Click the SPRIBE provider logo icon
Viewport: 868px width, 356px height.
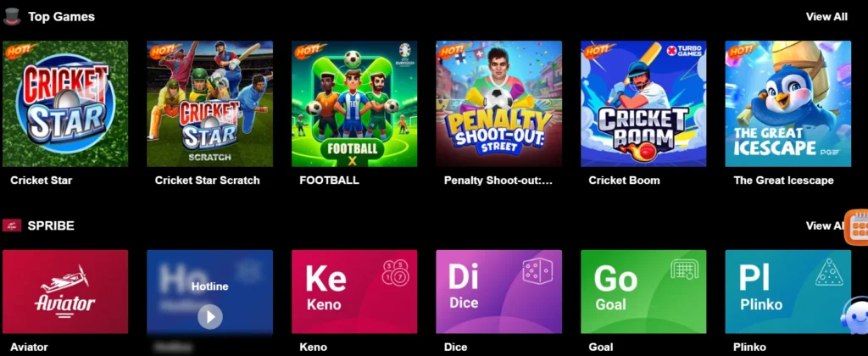[12, 225]
